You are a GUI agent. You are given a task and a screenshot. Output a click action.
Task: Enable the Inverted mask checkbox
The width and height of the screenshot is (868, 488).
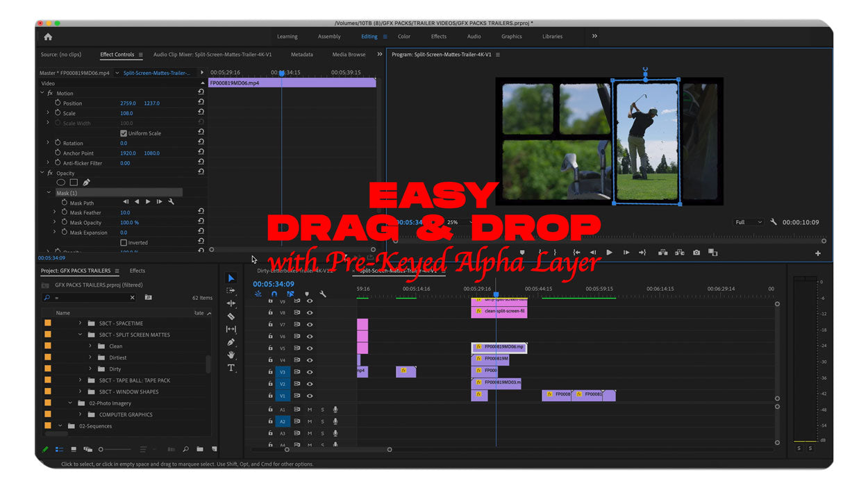pos(124,243)
